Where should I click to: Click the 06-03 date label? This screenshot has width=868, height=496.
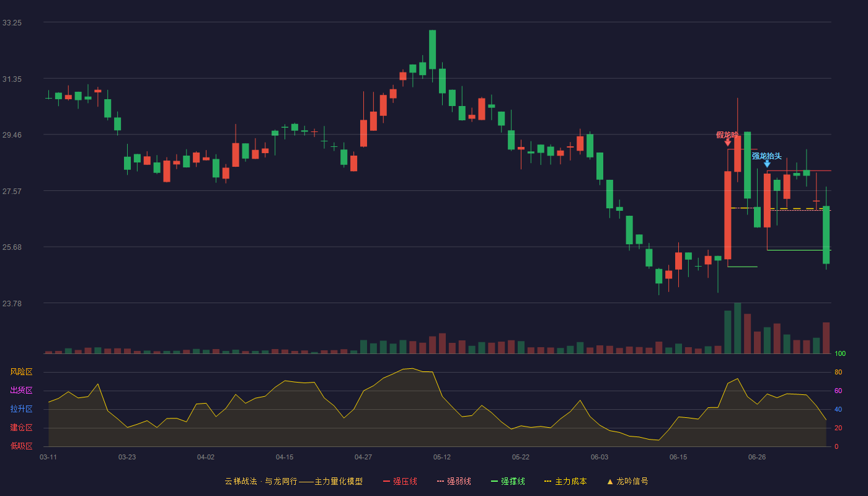(600, 457)
